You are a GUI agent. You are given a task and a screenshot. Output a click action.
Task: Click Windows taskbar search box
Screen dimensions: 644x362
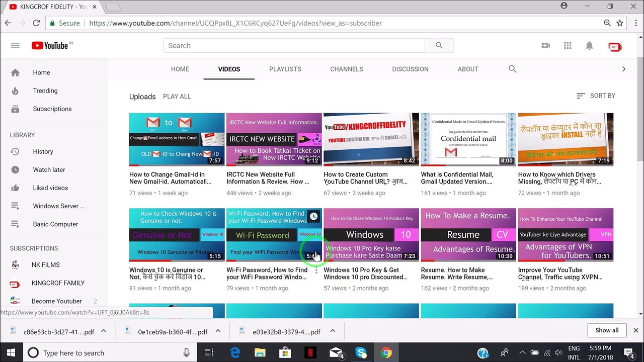pyautogui.click(x=110, y=352)
